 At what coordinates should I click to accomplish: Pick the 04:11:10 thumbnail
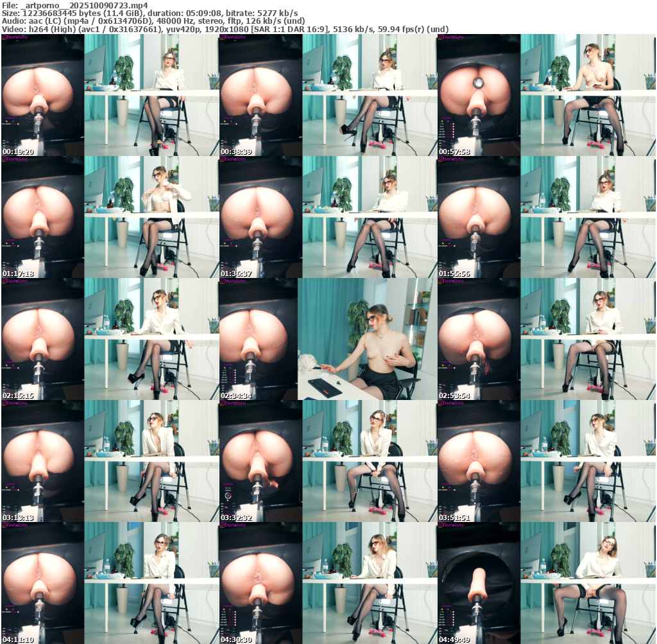point(110,583)
